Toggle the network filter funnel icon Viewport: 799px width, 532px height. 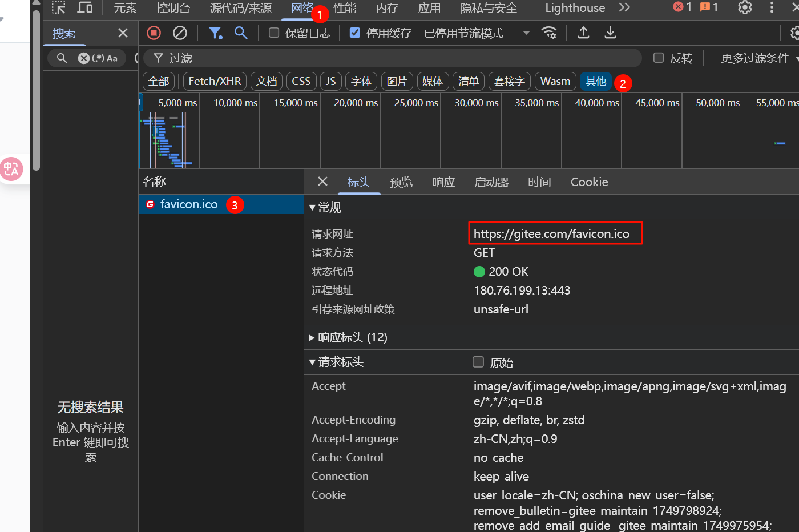215,33
